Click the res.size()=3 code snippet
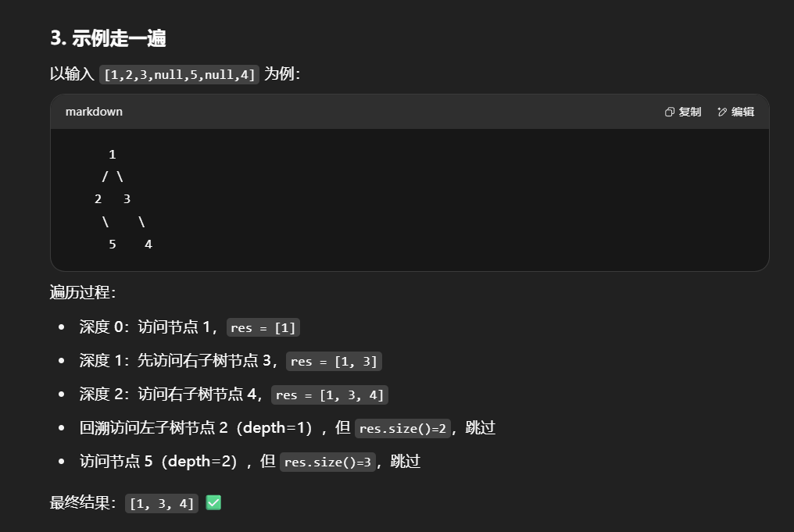 tap(328, 462)
